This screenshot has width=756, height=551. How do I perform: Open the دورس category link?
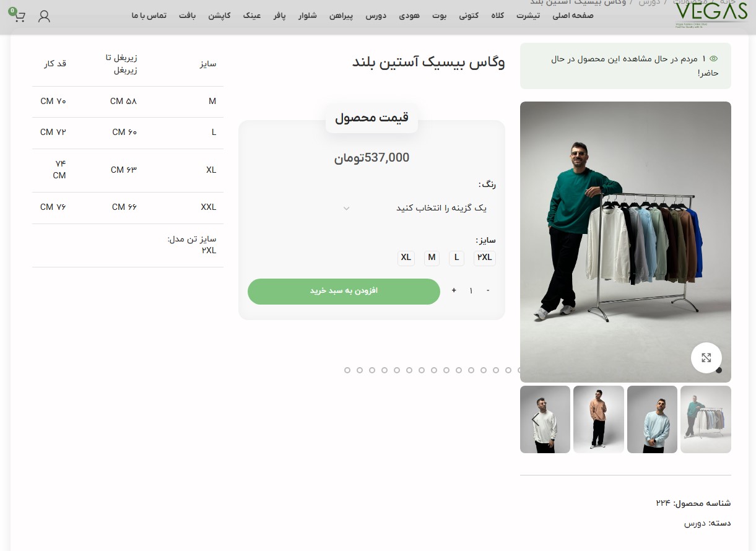click(x=694, y=523)
